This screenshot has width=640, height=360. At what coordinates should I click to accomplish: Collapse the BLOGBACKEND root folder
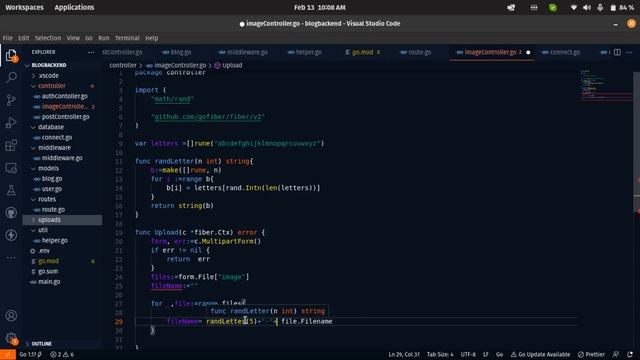(49, 65)
